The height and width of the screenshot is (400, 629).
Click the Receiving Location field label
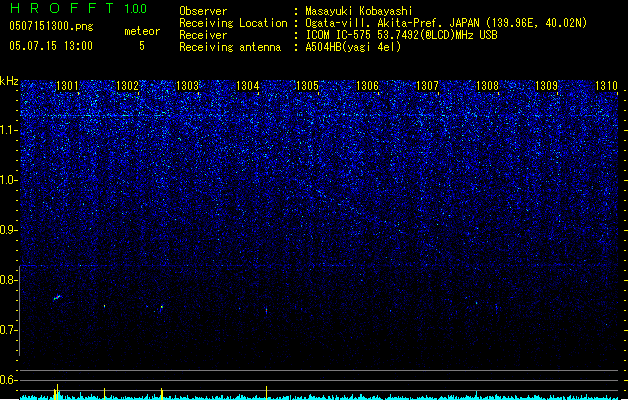click(x=233, y=23)
